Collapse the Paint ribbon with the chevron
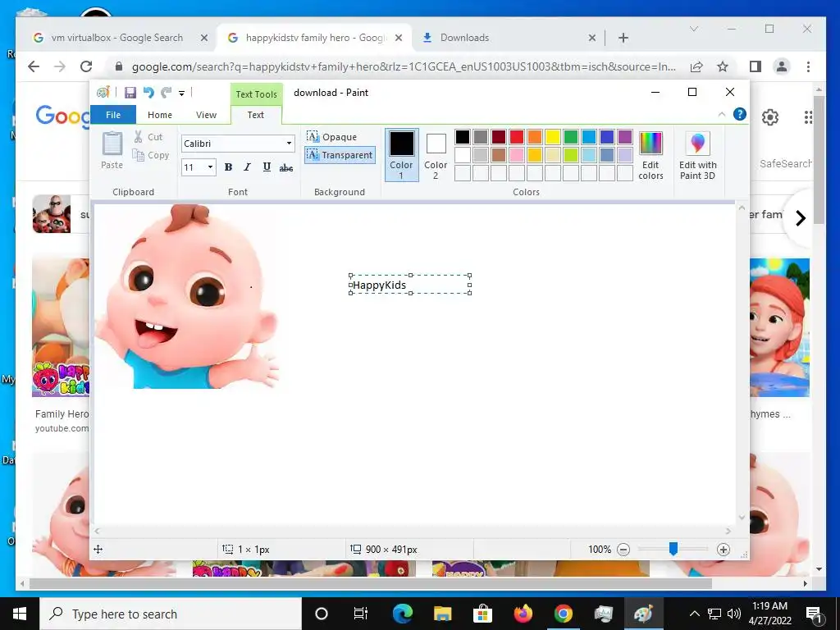The height and width of the screenshot is (630, 840). point(722,114)
